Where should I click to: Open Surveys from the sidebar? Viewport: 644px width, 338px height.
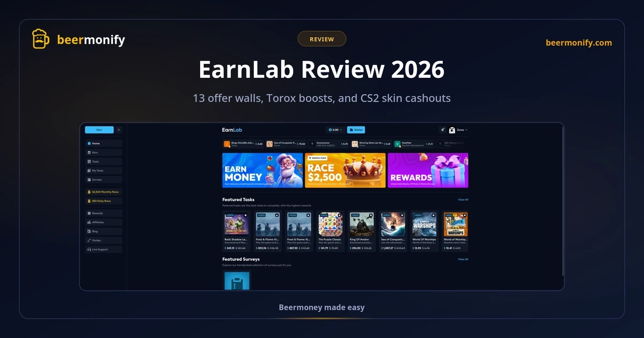click(104, 180)
